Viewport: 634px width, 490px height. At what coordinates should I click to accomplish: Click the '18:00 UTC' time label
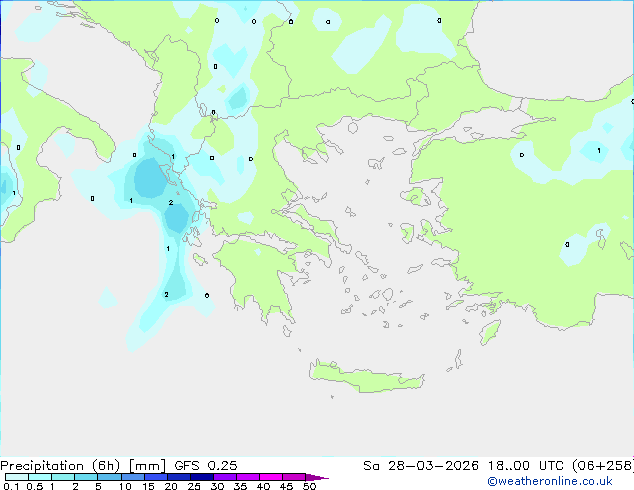tap(525, 465)
